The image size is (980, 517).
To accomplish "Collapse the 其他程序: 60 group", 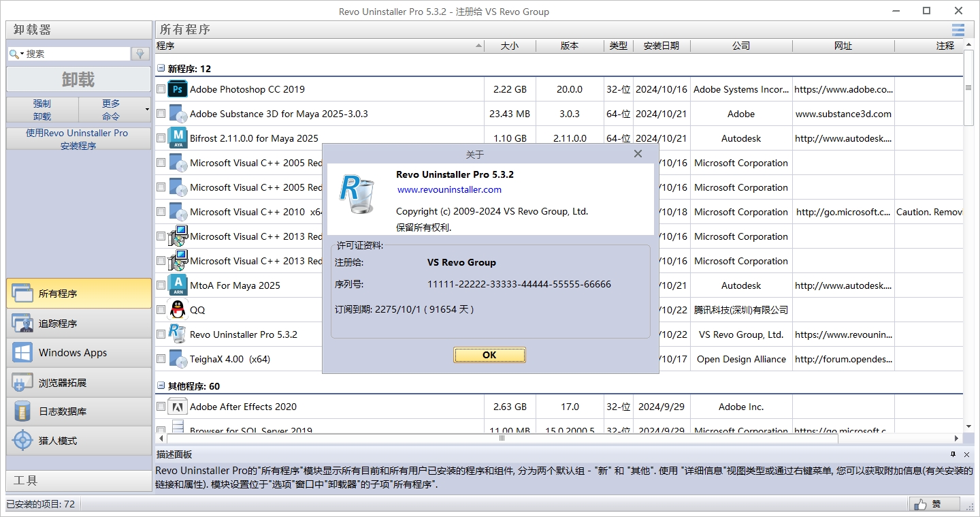I will coord(161,386).
